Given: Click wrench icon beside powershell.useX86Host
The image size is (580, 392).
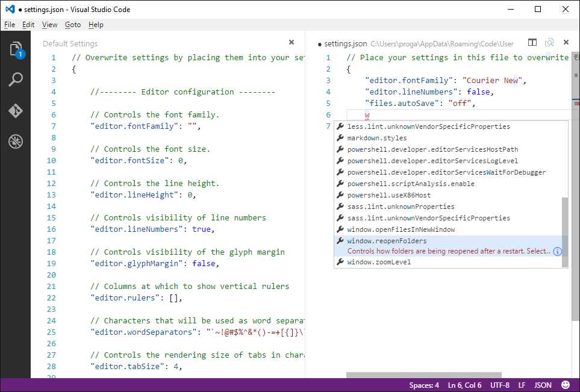Looking at the screenshot, I should tap(340, 195).
